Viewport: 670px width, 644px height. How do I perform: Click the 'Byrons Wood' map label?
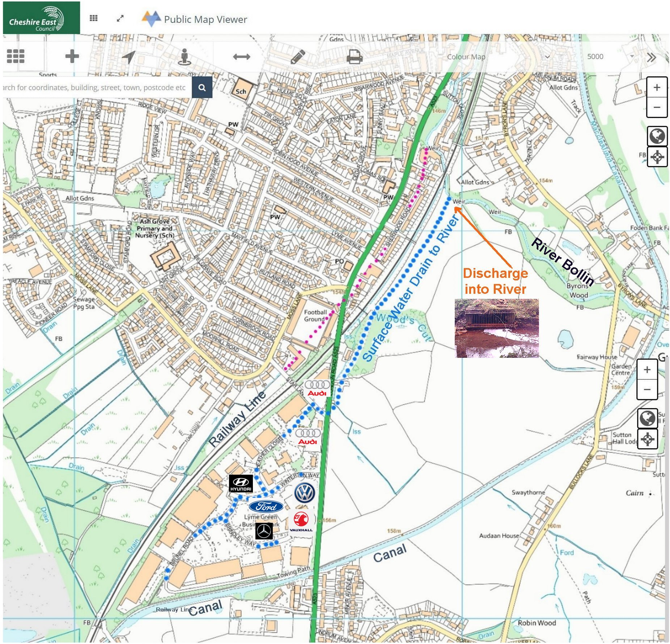pyautogui.click(x=578, y=291)
